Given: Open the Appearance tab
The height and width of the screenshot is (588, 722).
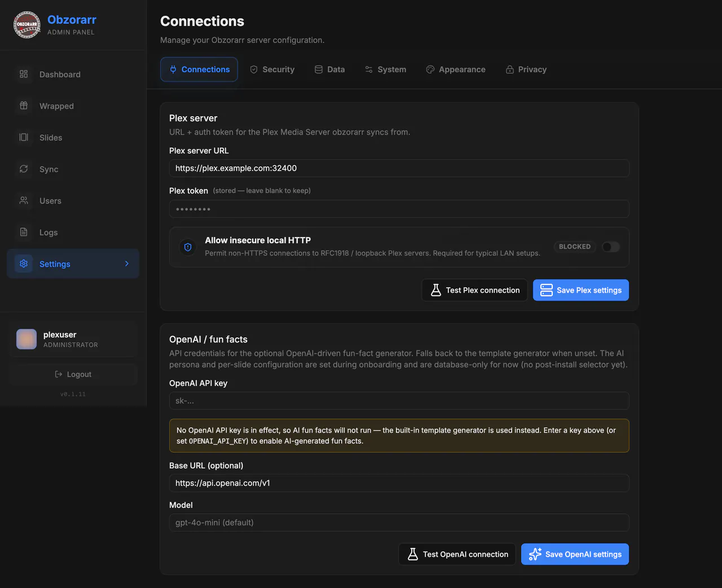Looking at the screenshot, I should pyautogui.click(x=455, y=69).
